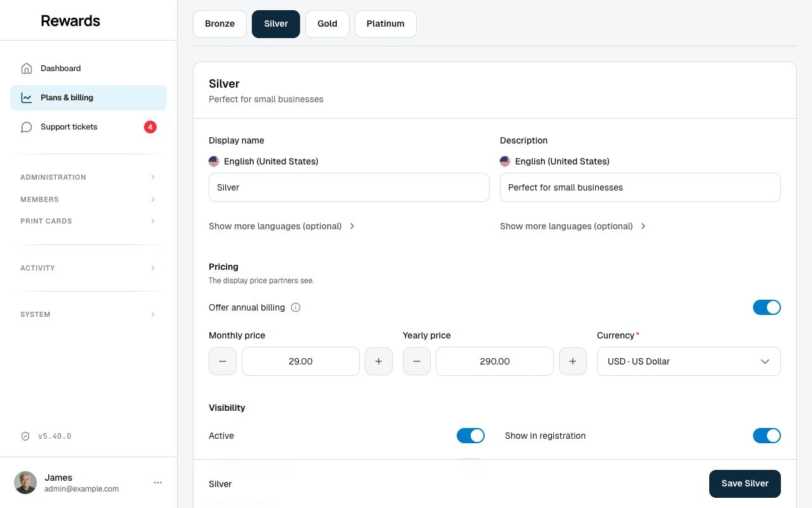Decrease the Monthly price with minus button
Viewport: 812px width, 508px height.
click(x=223, y=361)
